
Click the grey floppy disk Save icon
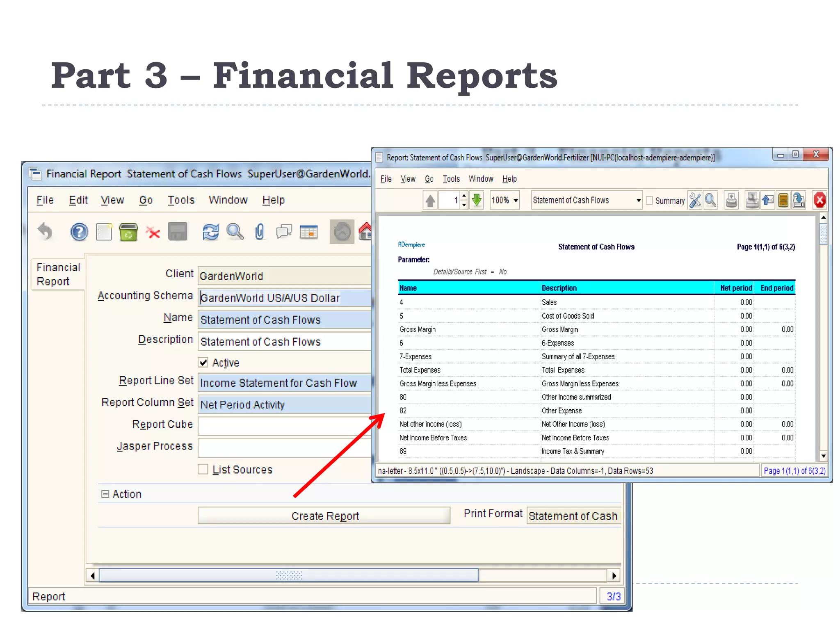178,232
